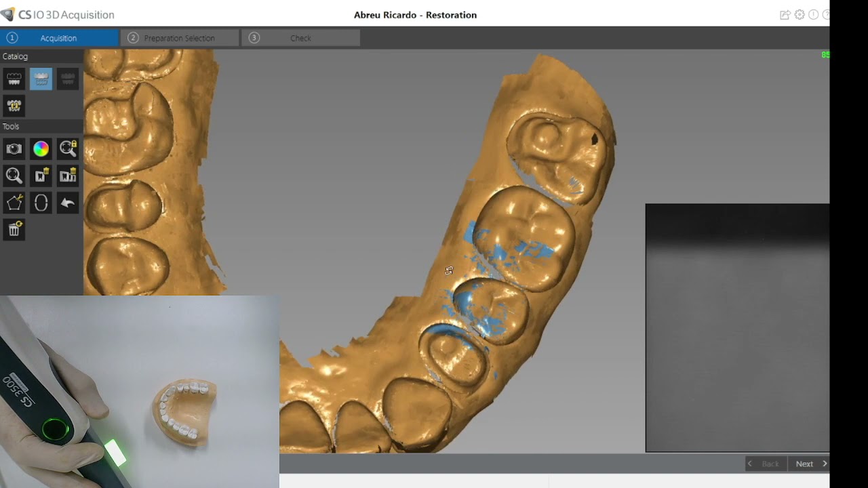Click the multiple teeth delete tool
Image resolution: width=868 pixels, height=488 pixels.
[x=68, y=176]
